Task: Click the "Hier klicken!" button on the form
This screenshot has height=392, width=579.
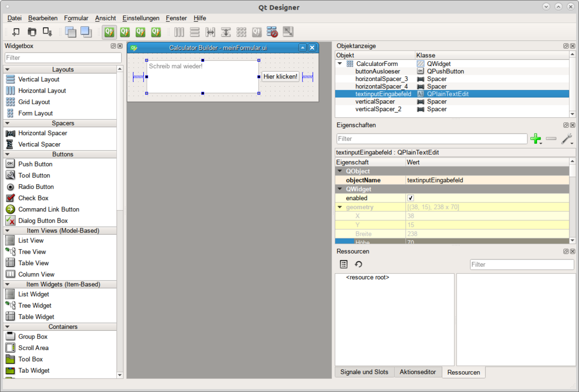Action: [x=280, y=77]
